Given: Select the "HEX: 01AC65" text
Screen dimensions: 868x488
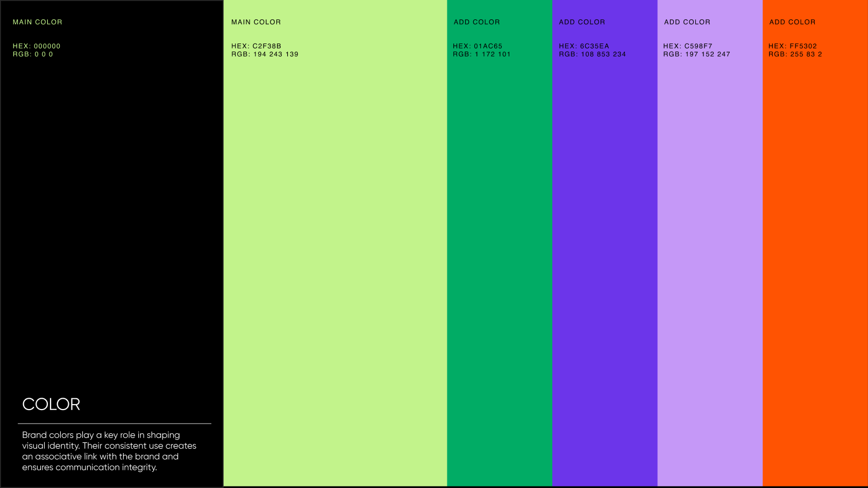Looking at the screenshot, I should point(478,46).
